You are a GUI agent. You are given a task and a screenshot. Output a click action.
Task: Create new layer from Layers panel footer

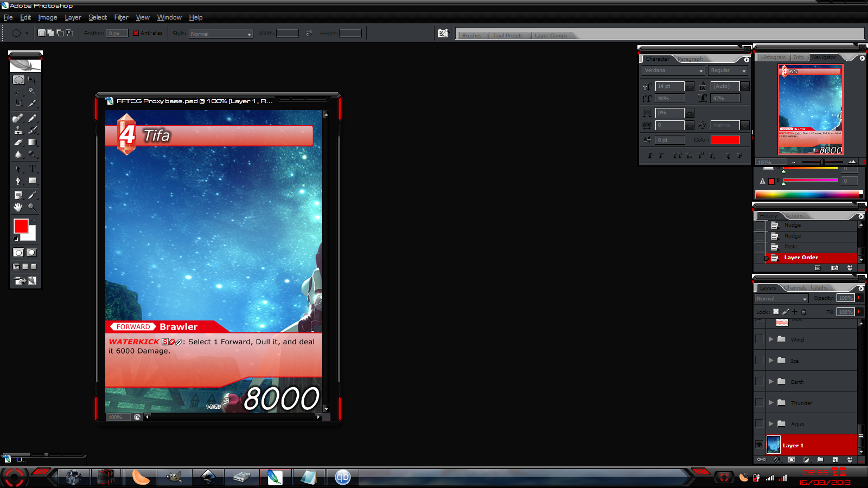tap(835, 459)
